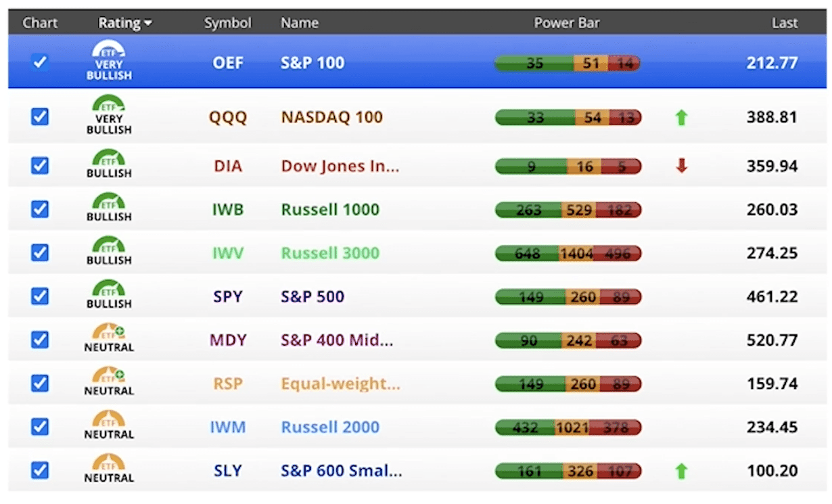The height and width of the screenshot is (504, 832).
Task: Click the green up arrow for SLY
Action: click(x=681, y=471)
